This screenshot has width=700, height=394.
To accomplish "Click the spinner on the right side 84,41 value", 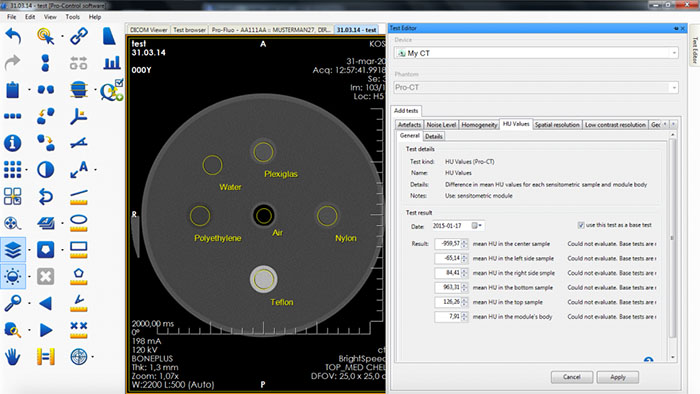I will tap(465, 273).
